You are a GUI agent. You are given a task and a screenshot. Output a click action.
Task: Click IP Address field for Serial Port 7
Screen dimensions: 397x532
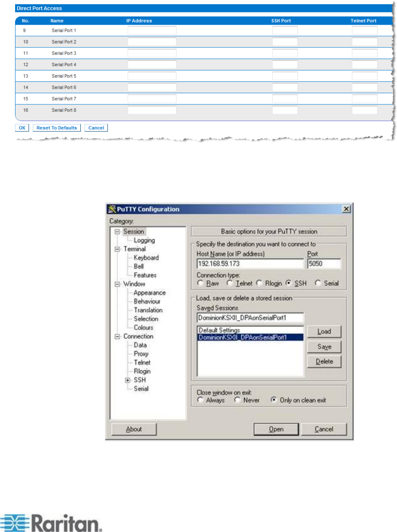152,99
